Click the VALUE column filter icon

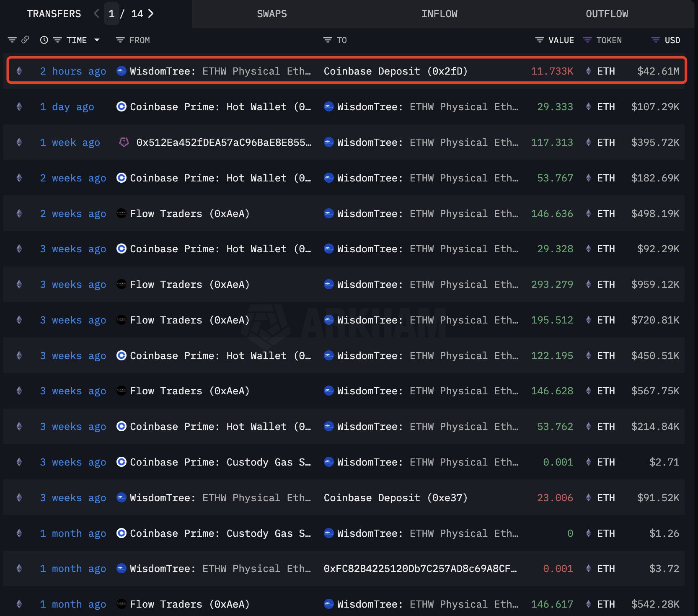coord(540,40)
